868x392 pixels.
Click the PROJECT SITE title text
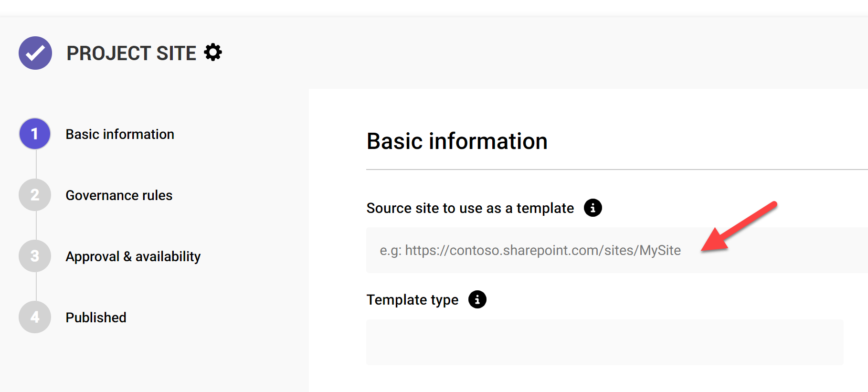pyautogui.click(x=131, y=53)
